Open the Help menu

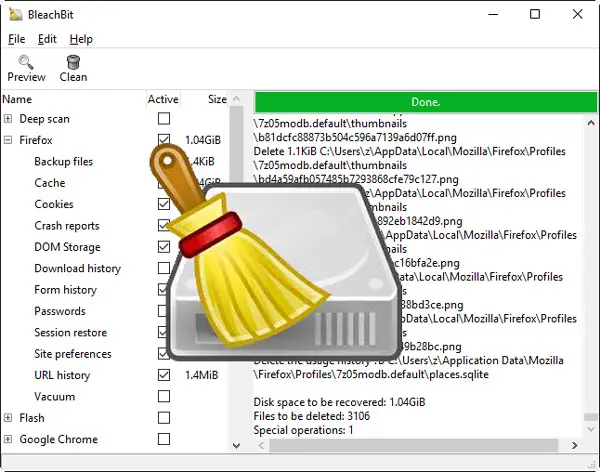click(81, 39)
